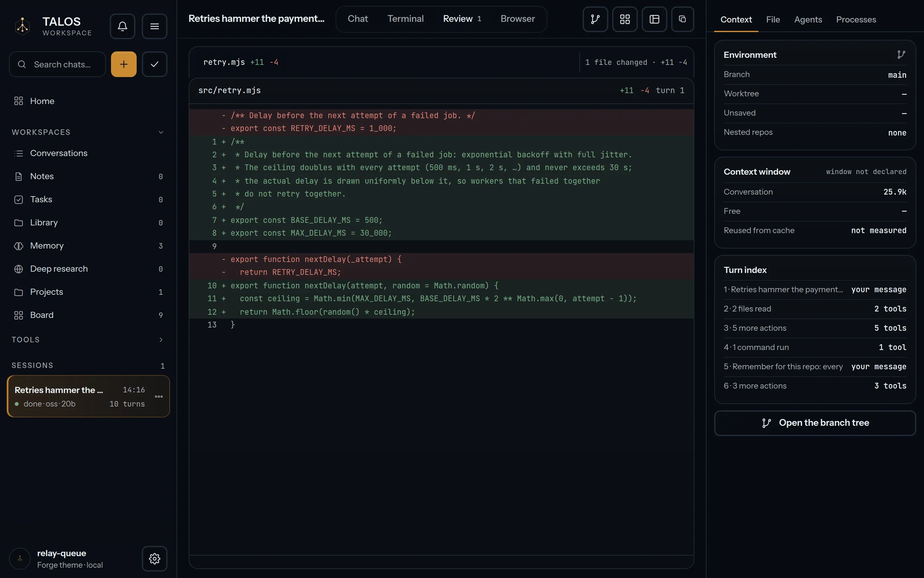Viewport: 924px width, 578px height.
Task: Open Library folder
Action: (88, 223)
